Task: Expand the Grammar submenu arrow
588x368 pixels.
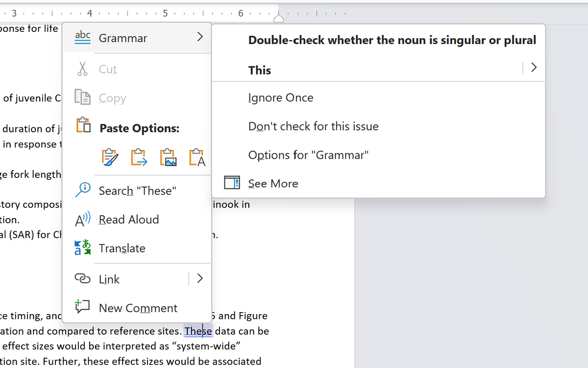Action: pyautogui.click(x=199, y=37)
